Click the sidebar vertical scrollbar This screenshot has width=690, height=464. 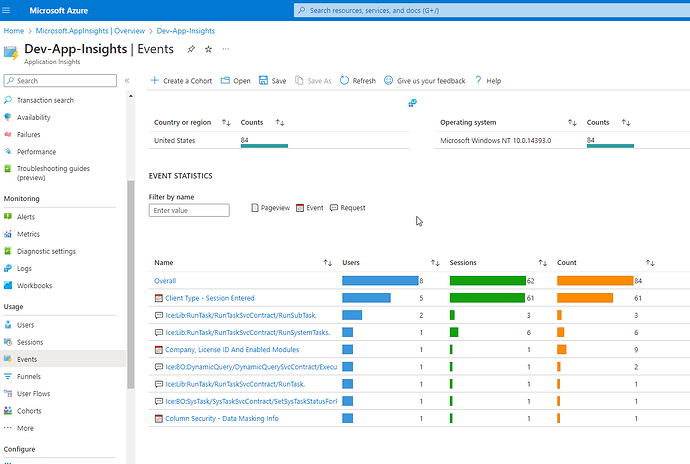point(130,284)
